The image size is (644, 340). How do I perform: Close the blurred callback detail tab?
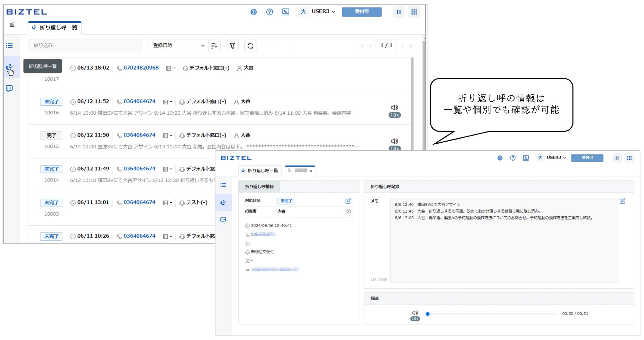311,171
